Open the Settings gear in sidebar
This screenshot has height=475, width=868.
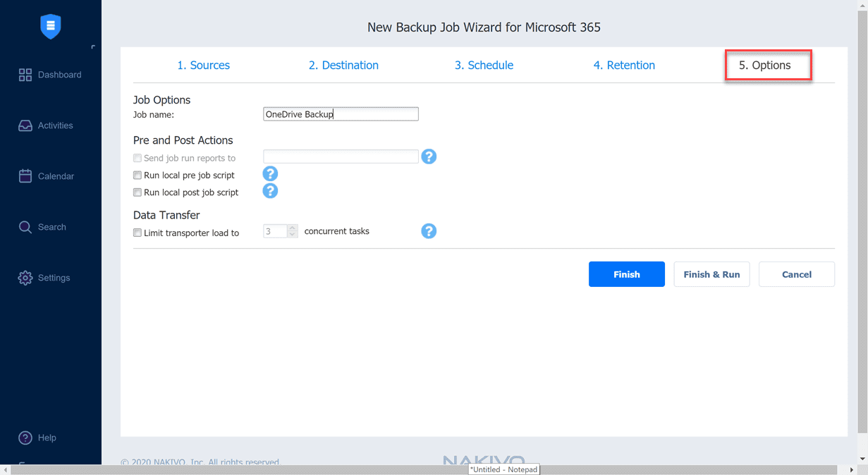point(25,278)
